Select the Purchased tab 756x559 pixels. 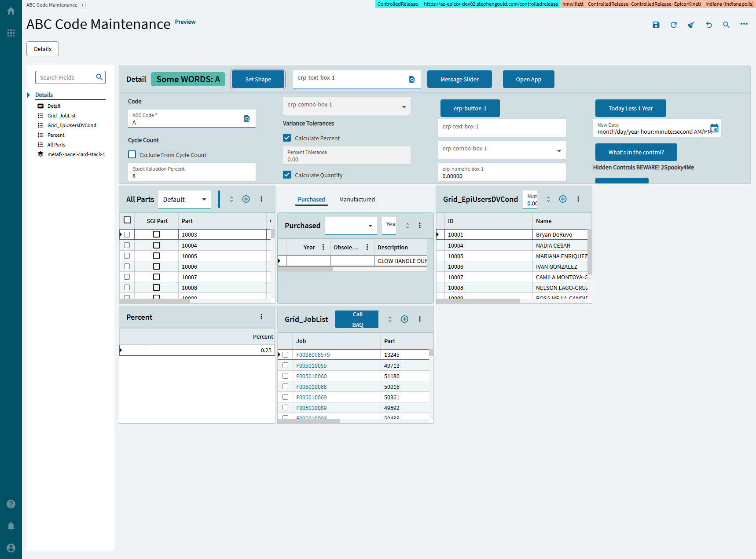311,199
